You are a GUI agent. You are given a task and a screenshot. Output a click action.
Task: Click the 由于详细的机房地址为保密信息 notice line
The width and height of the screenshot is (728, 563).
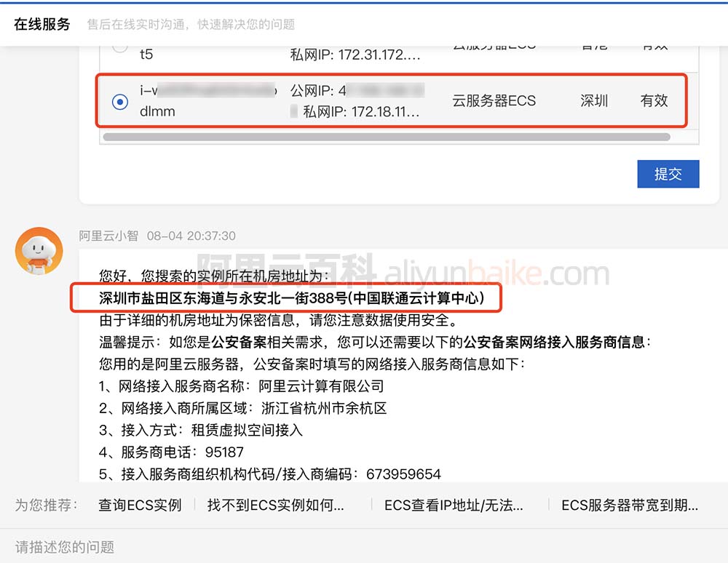280,320
